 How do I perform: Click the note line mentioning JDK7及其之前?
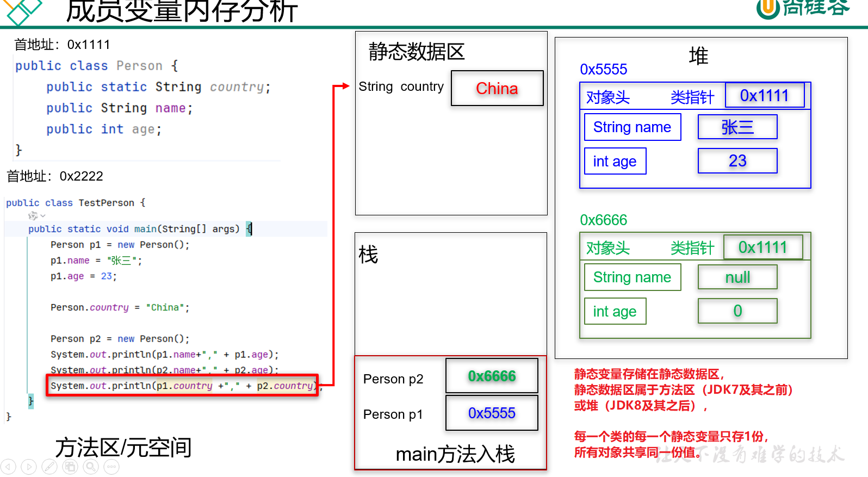point(684,390)
